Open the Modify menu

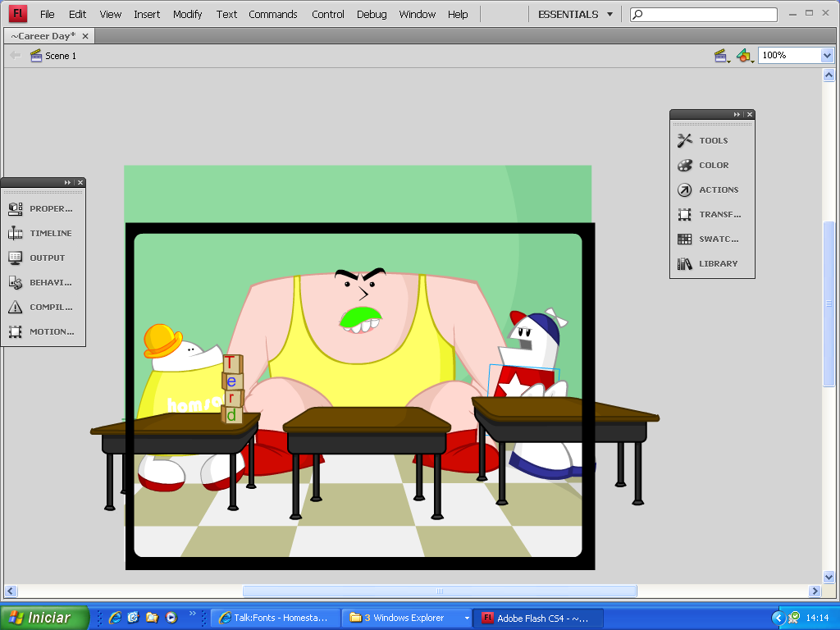pos(188,14)
